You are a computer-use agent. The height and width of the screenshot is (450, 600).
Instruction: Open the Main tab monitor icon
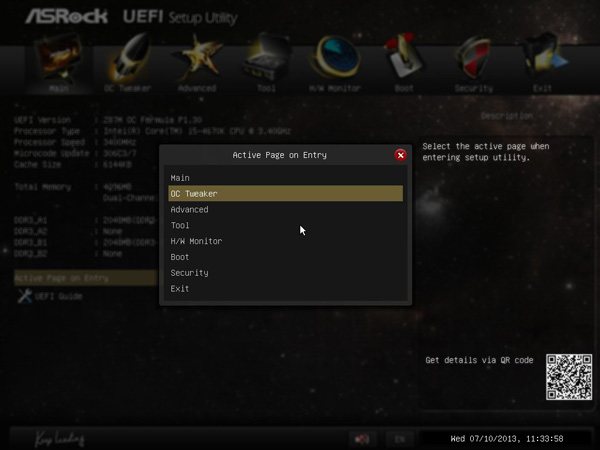[x=59, y=57]
